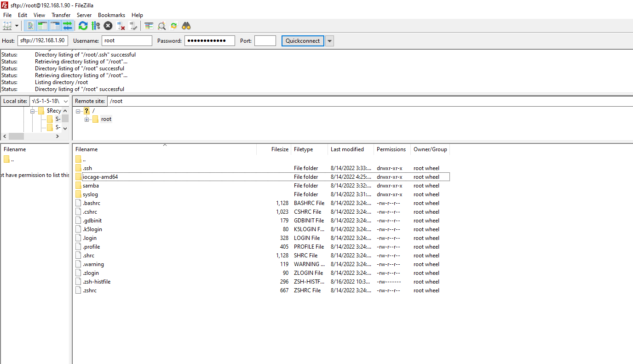The width and height of the screenshot is (633, 364).
Task: Open the Quickconnect history dropdown
Action: pos(329,41)
